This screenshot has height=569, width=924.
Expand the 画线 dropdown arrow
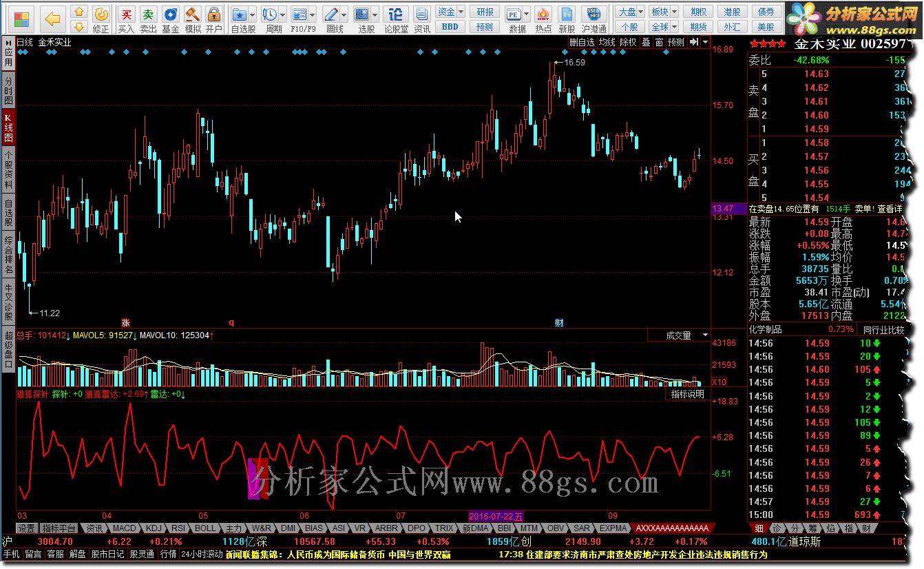pos(344,14)
